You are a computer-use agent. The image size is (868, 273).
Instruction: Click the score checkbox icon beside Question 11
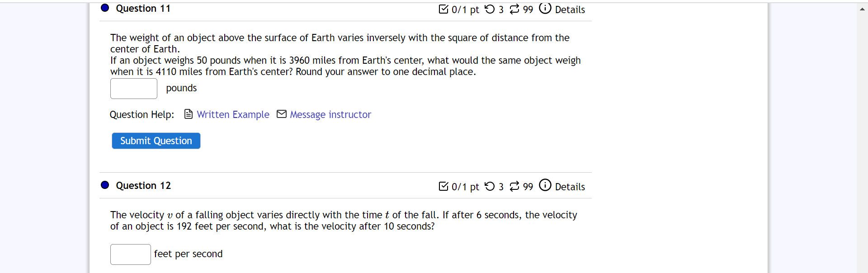click(443, 9)
